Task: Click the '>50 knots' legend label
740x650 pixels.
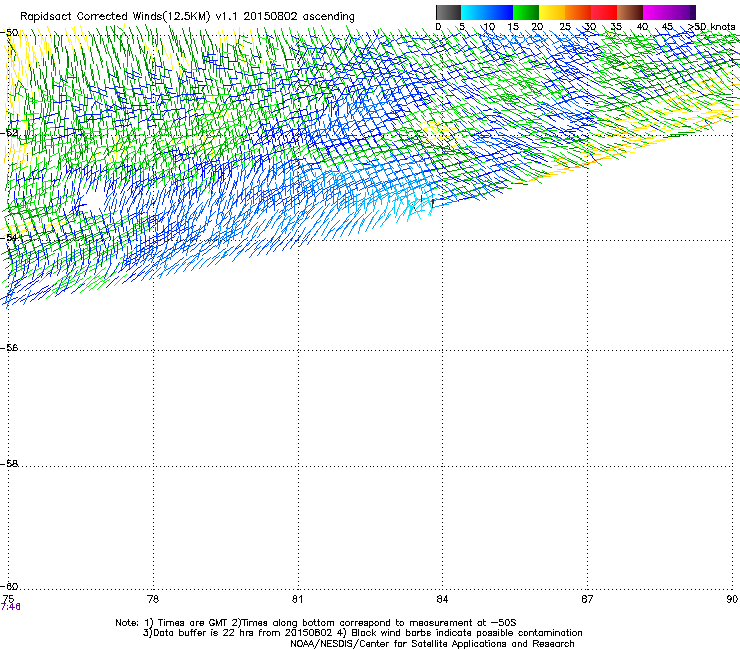Action: pos(712,27)
